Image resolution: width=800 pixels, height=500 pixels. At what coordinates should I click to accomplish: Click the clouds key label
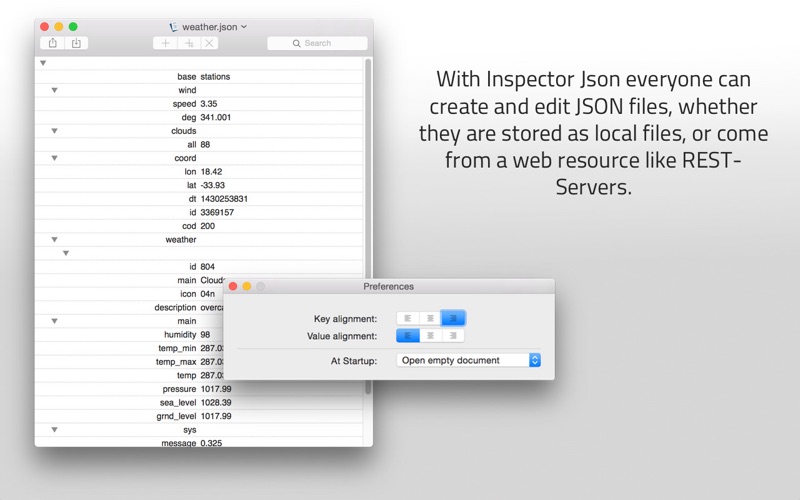pyautogui.click(x=184, y=131)
